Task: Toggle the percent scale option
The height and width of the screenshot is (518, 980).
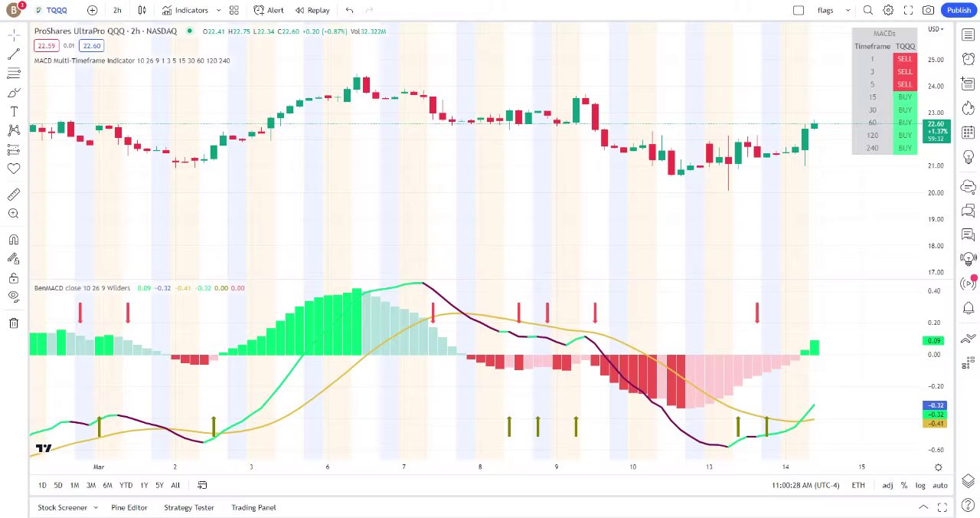Action: click(904, 485)
